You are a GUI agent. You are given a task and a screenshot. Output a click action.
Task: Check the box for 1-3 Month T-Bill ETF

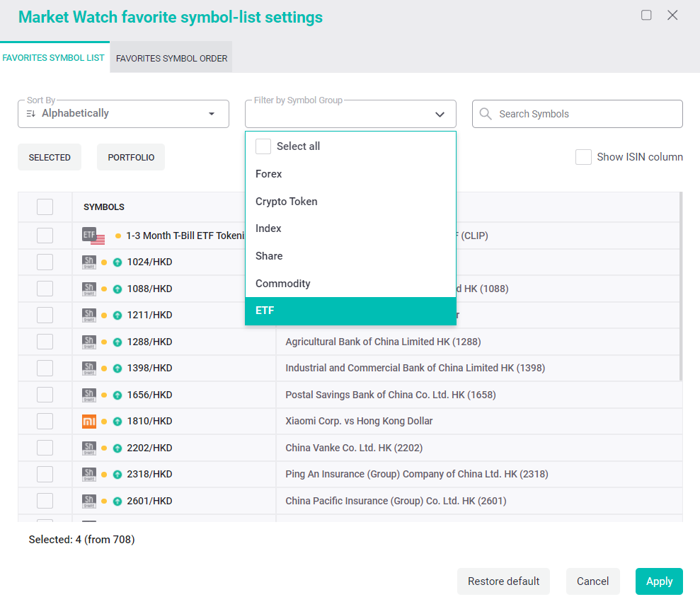tap(45, 236)
